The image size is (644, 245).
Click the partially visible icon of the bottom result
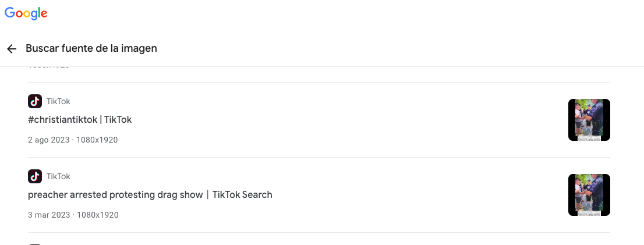coord(35,244)
